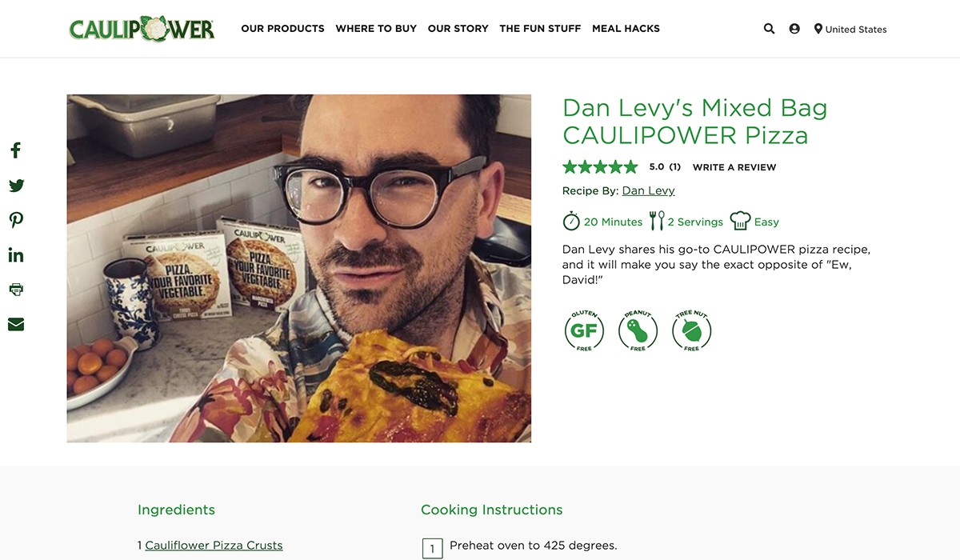Click the Peanut Free badge

pyautogui.click(x=638, y=330)
